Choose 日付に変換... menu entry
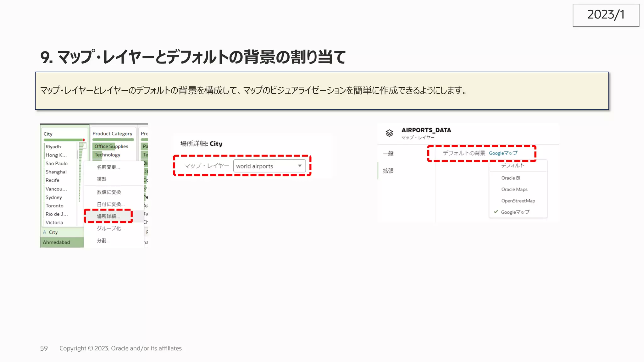This screenshot has height=362, width=644. (110, 204)
